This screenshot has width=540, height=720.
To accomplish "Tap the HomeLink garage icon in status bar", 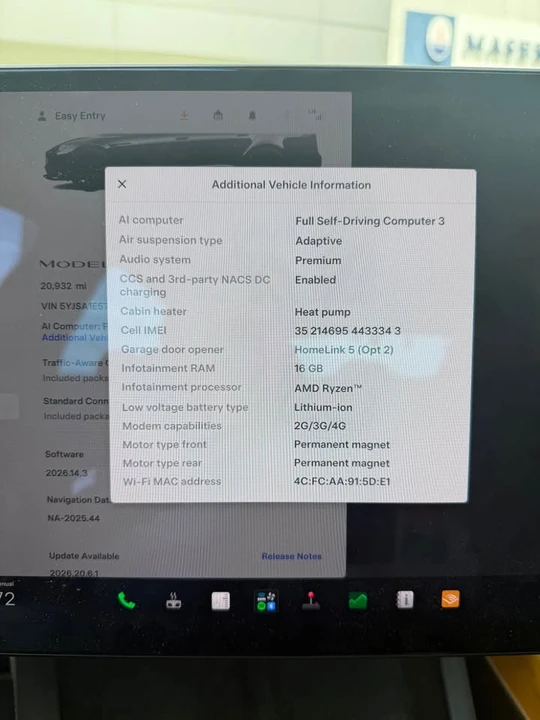I will (218, 115).
